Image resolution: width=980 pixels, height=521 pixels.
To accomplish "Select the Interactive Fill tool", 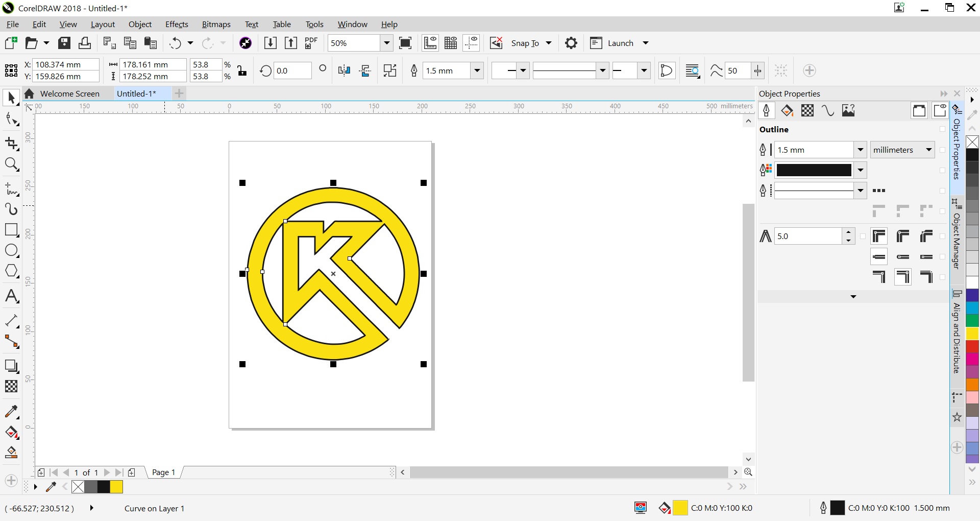I will 11,433.
